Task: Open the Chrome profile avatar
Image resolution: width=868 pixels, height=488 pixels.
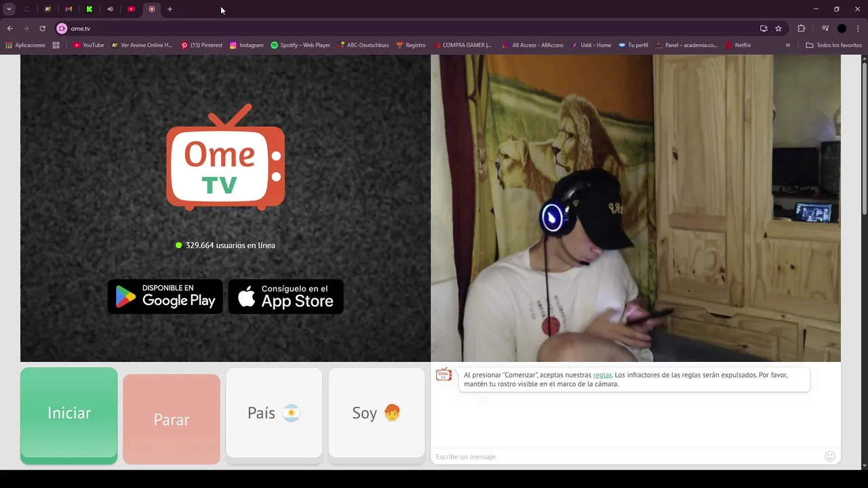Action: [842, 28]
